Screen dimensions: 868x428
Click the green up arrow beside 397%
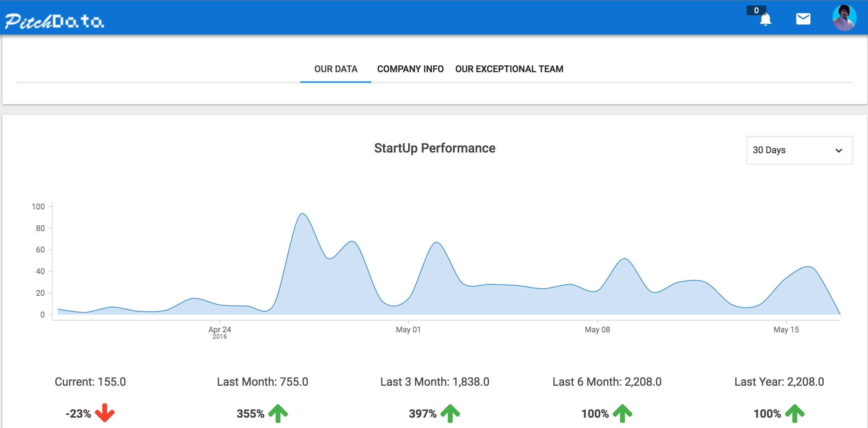pos(451,413)
